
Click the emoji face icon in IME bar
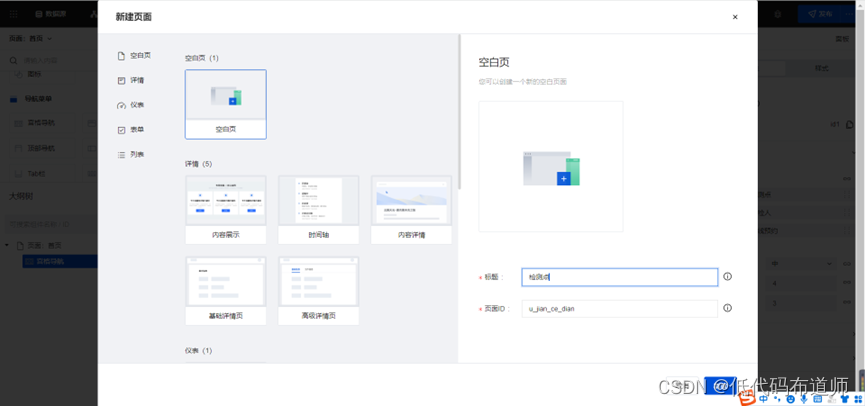(x=790, y=399)
